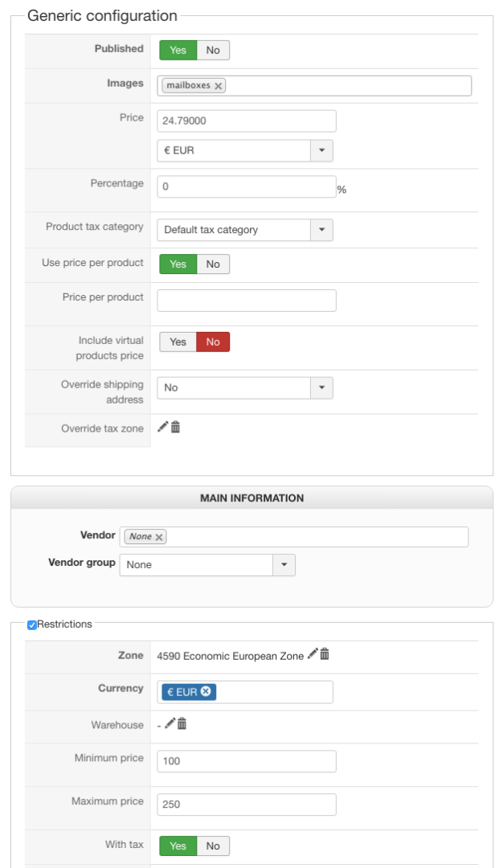Edit the Override tax zone (pencil icon)
The image size is (503, 868).
click(163, 428)
